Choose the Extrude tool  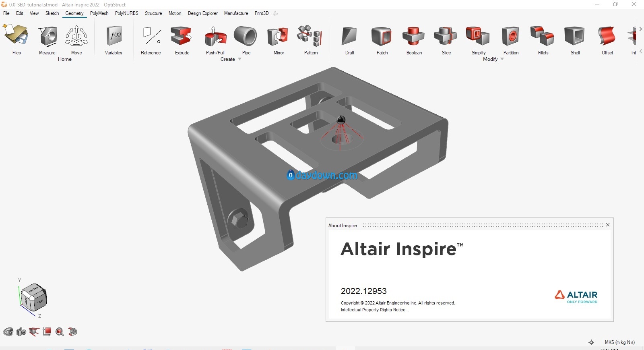coord(182,36)
